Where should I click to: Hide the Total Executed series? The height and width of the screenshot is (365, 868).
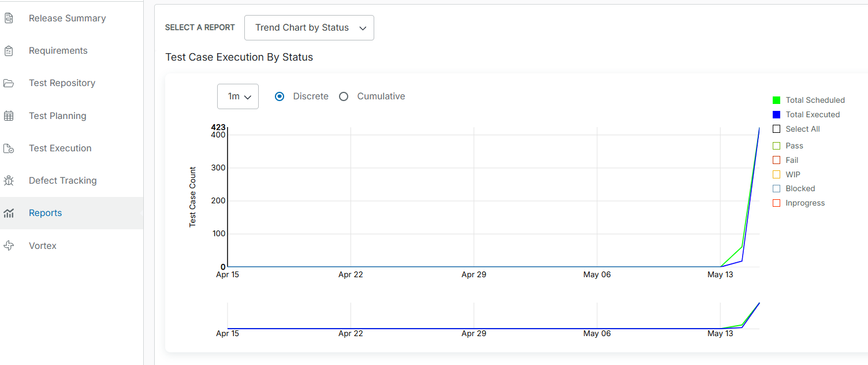point(776,114)
